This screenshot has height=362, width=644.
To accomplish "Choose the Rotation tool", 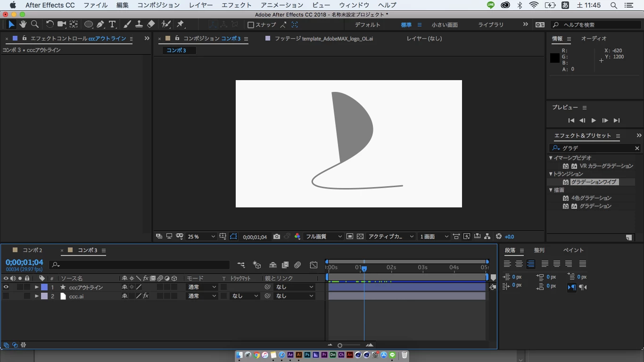I will coord(50,25).
